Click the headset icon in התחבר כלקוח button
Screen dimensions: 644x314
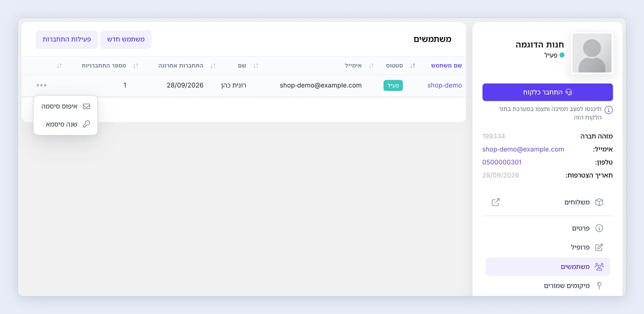click(569, 92)
